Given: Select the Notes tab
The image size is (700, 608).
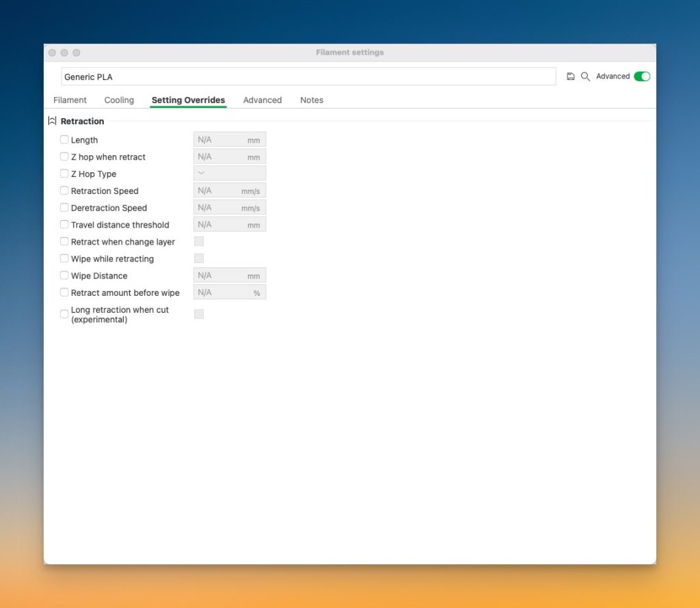Looking at the screenshot, I should (312, 100).
